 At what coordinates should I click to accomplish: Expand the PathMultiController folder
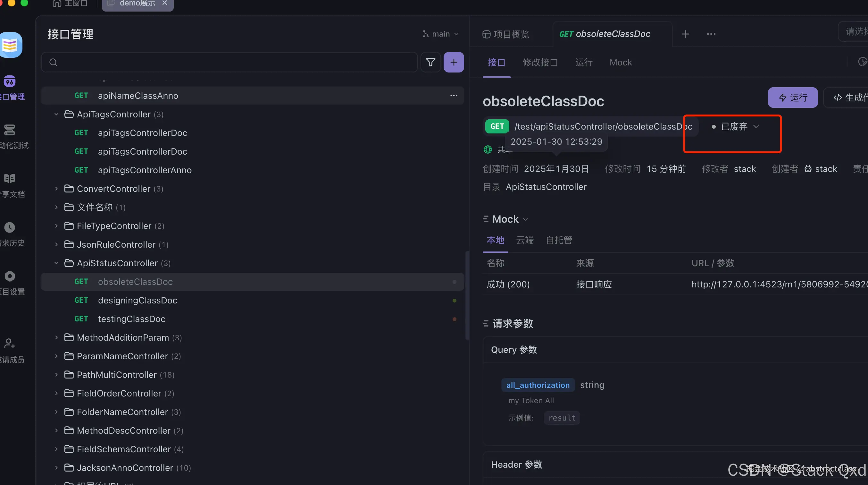tap(56, 375)
